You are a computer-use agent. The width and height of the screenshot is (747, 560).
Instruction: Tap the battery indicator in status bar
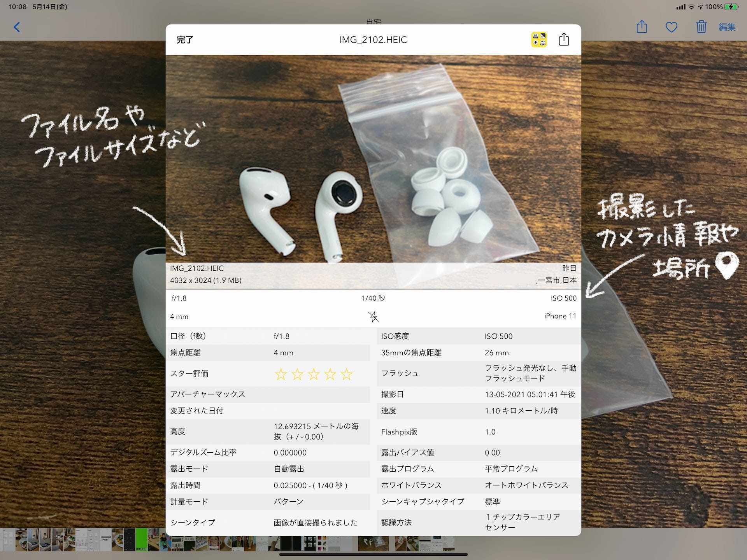(731, 7)
